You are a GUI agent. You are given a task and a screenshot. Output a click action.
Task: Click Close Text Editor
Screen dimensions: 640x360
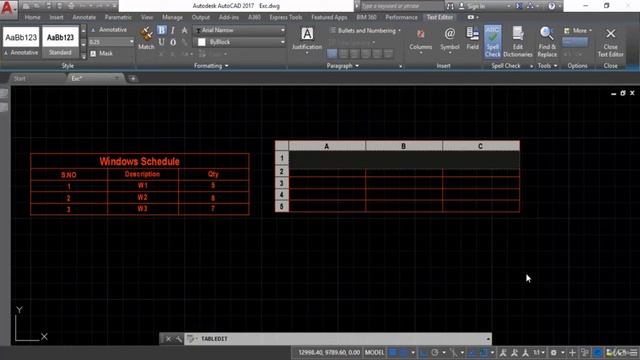(611, 41)
